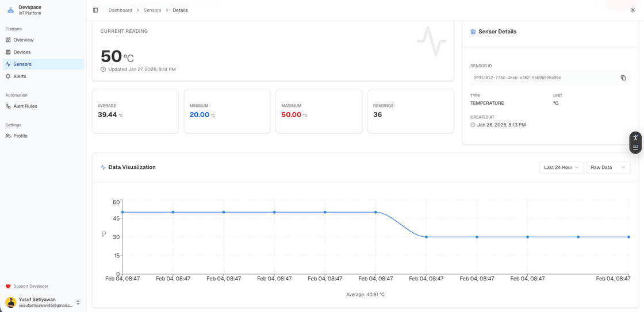Click the Data Visualization heading
644x312 pixels.
pyautogui.click(x=132, y=167)
